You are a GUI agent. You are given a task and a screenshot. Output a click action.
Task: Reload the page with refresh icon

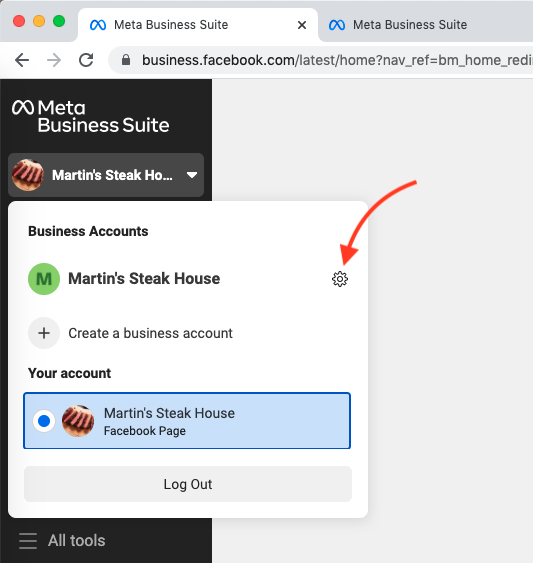click(x=86, y=60)
